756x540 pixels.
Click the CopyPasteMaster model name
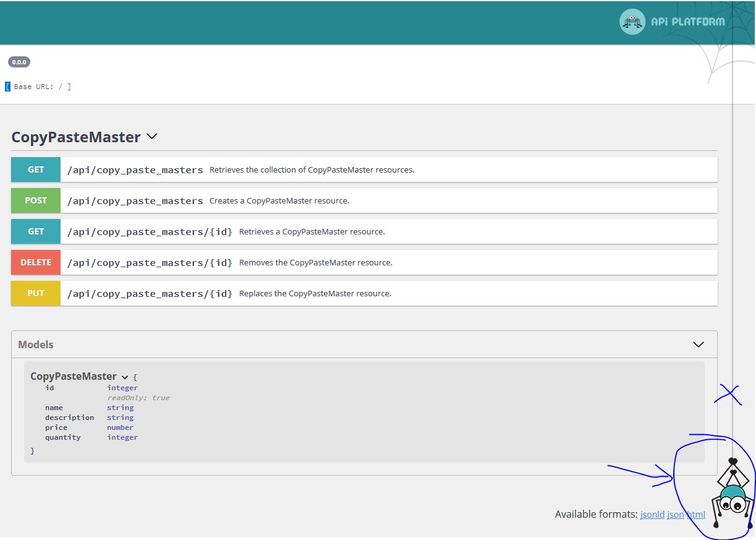click(x=74, y=376)
